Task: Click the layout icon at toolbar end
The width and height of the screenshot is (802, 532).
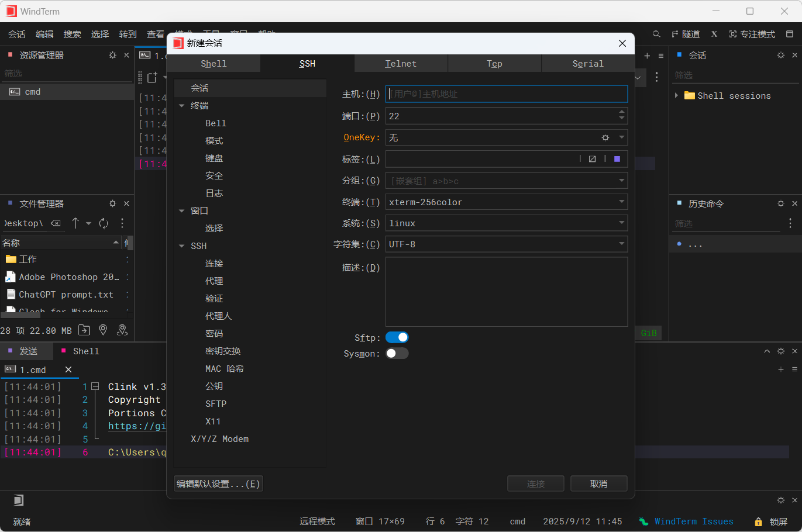Action: [x=790, y=34]
